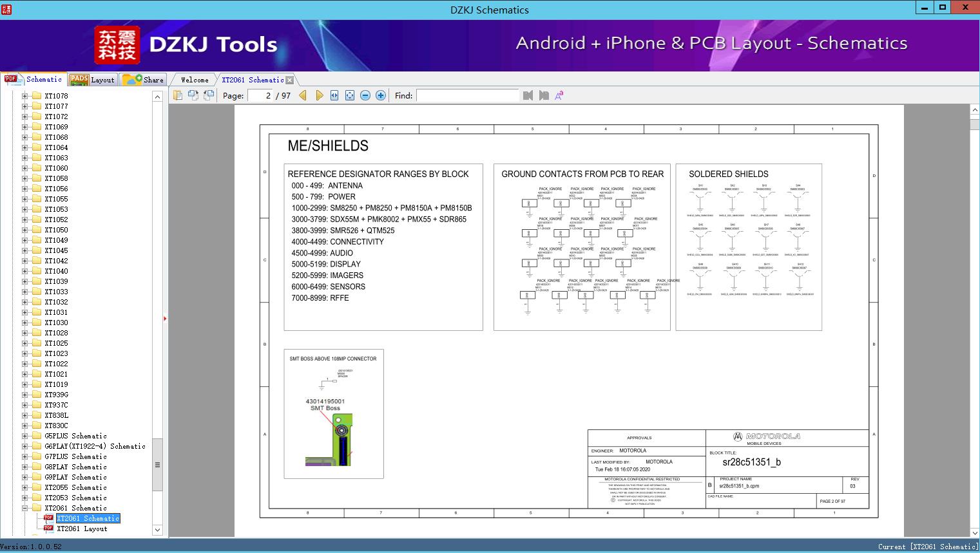
Task: Toggle match case search icon
Action: (x=559, y=95)
